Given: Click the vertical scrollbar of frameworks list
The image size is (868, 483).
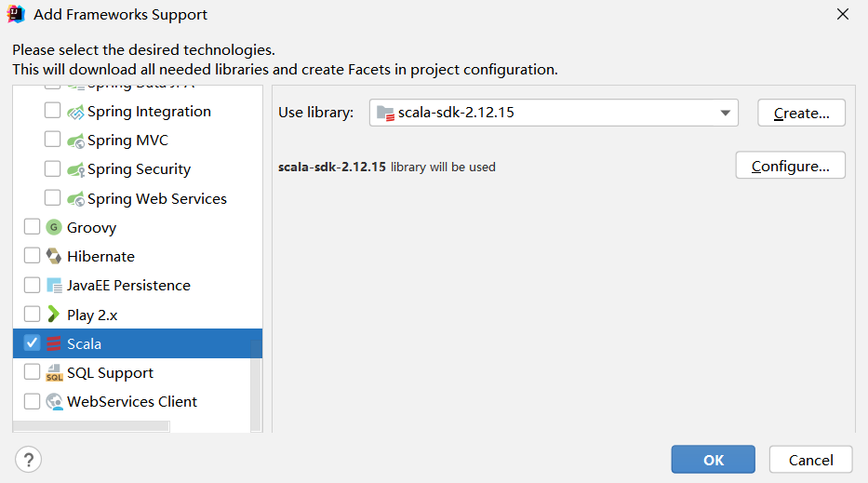Looking at the screenshot, I should 256,386.
